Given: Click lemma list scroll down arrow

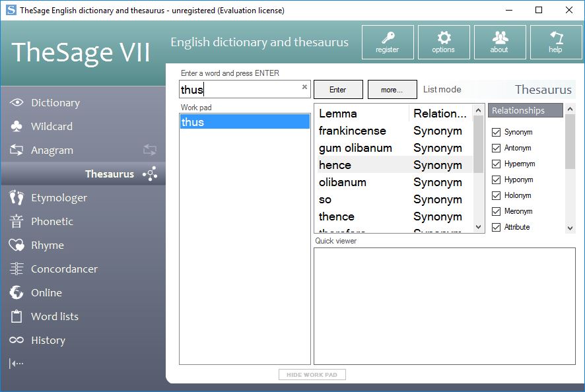Looking at the screenshot, I should (478, 227).
